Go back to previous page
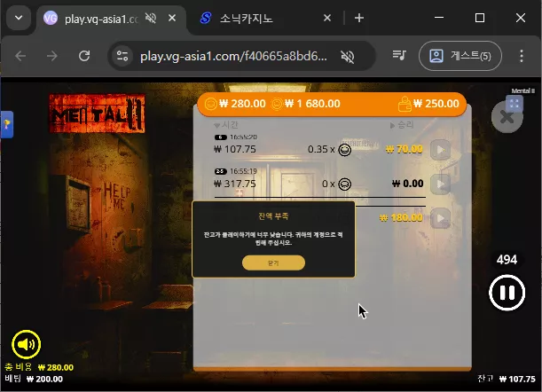This screenshot has width=542, height=392. (20, 56)
